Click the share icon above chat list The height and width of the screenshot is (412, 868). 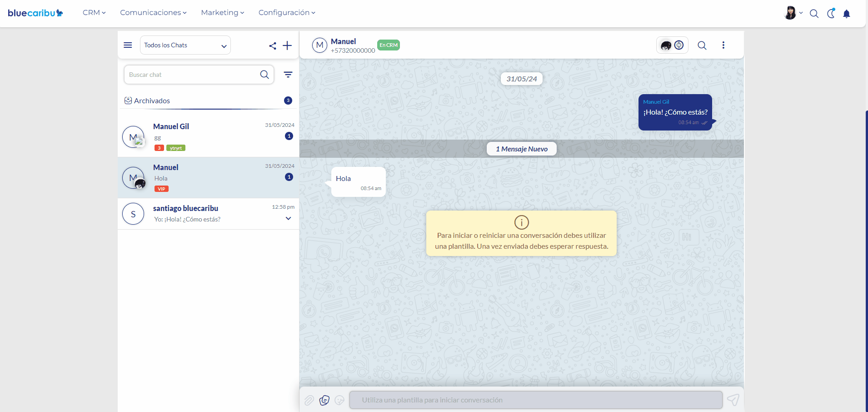pyautogui.click(x=273, y=45)
